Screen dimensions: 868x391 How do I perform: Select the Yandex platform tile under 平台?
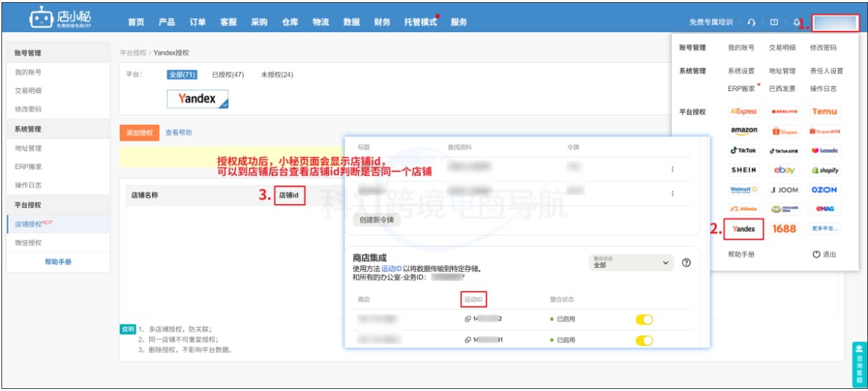click(197, 100)
